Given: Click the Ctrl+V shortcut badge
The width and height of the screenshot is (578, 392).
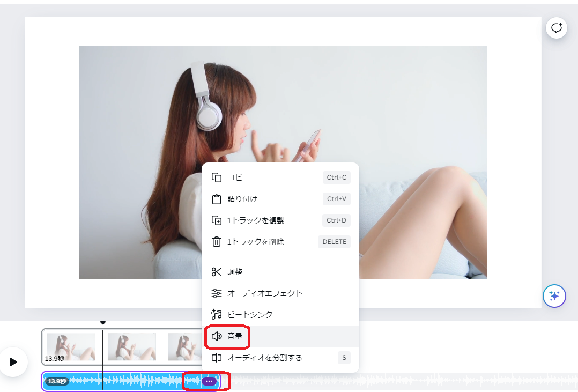Looking at the screenshot, I should tap(337, 199).
